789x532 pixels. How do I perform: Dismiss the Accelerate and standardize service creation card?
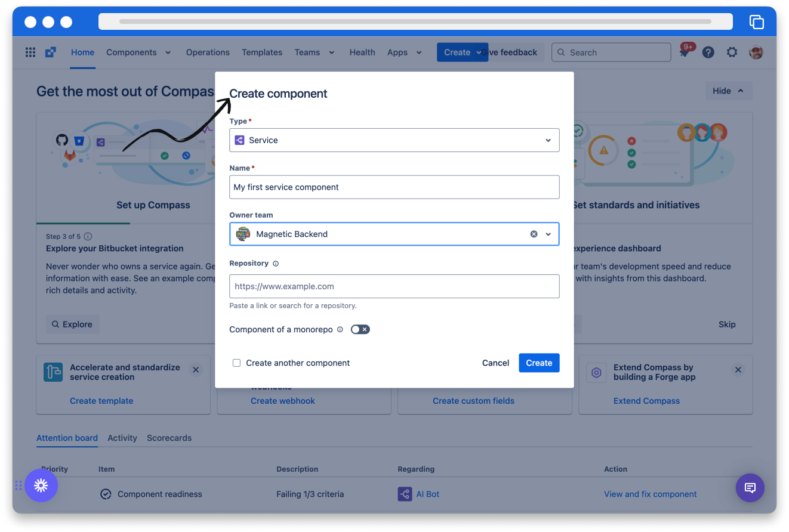click(x=196, y=370)
